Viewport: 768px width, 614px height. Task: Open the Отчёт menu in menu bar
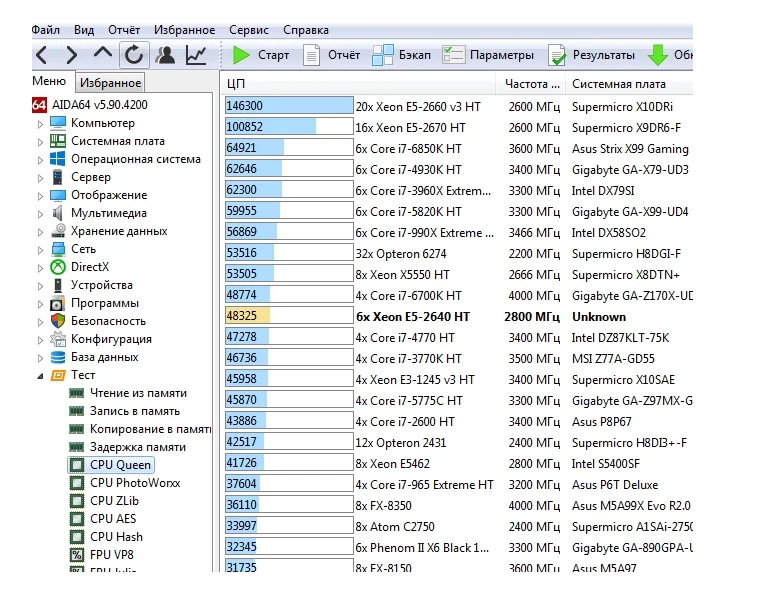[124, 30]
